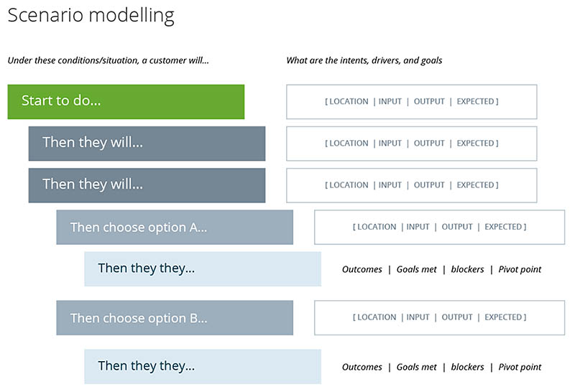
Task: Click the attribute box beside second 'Then they will...'
Action: point(411,185)
